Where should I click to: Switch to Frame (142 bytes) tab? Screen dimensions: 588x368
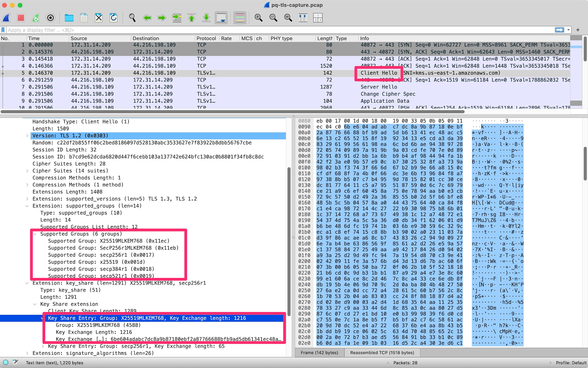(x=319, y=353)
